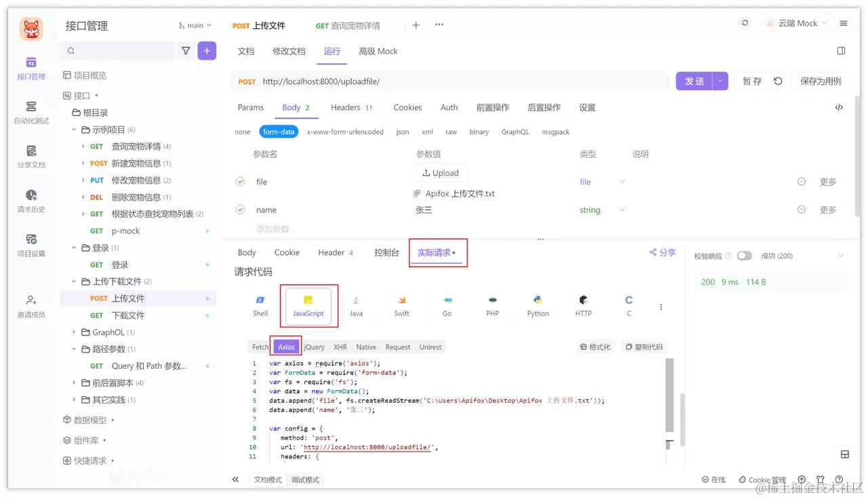Select the Go code language icon
Screen dimensions: 868x499
[446, 305]
